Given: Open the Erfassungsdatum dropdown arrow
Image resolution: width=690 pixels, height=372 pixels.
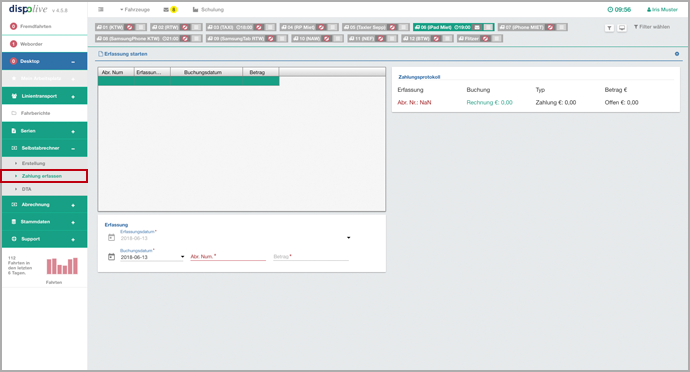Looking at the screenshot, I should click(349, 238).
